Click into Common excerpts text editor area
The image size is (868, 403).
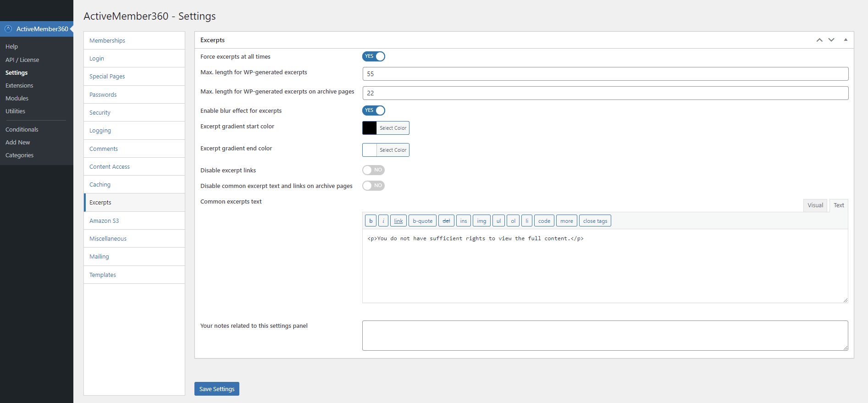coord(605,266)
